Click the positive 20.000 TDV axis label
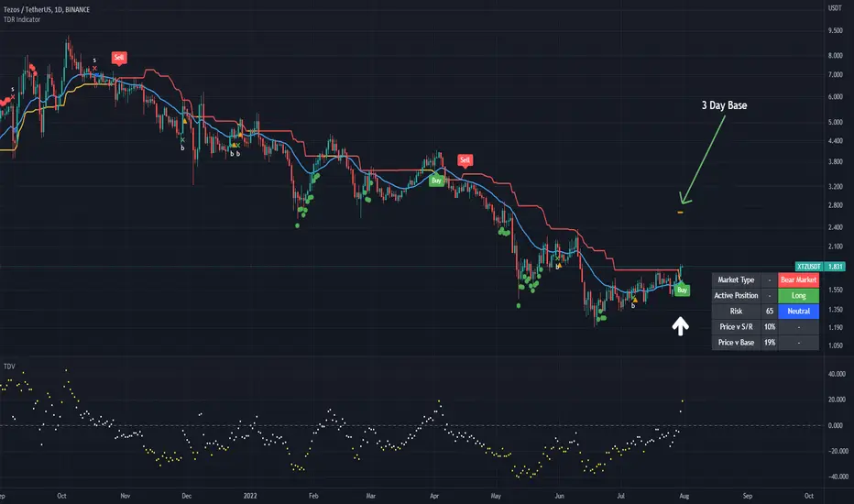The image size is (854, 504). click(838, 400)
